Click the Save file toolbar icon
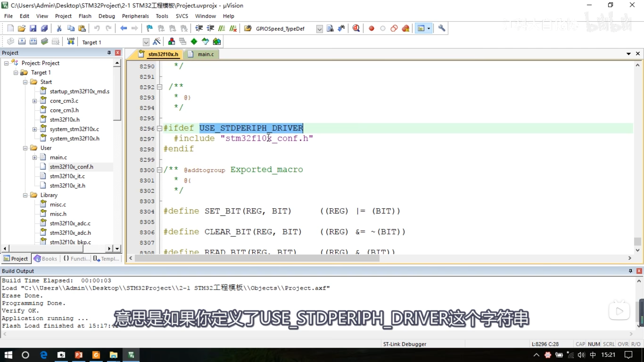644x362 pixels. pyautogui.click(x=33, y=28)
